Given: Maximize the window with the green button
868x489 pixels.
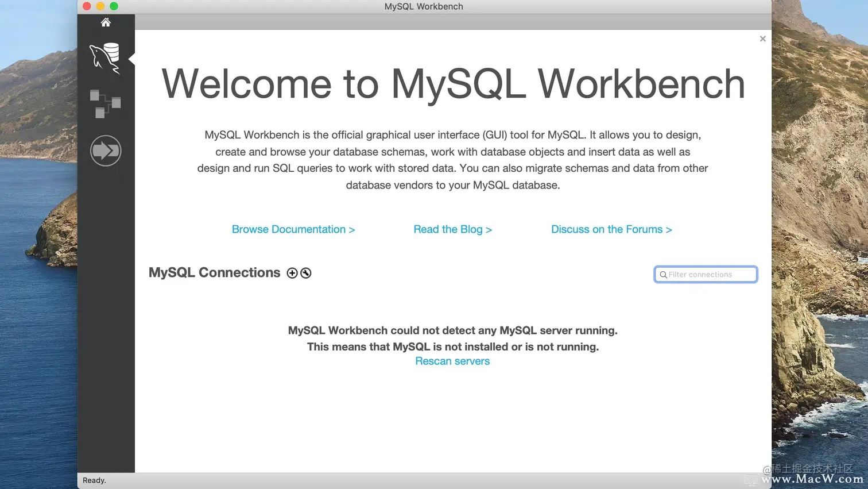Looking at the screenshot, I should (114, 6).
